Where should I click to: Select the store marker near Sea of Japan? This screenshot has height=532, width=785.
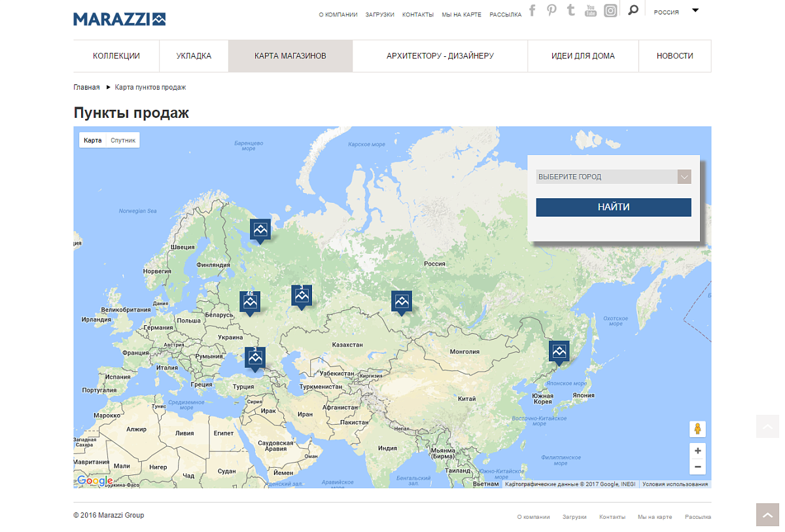pos(559,352)
